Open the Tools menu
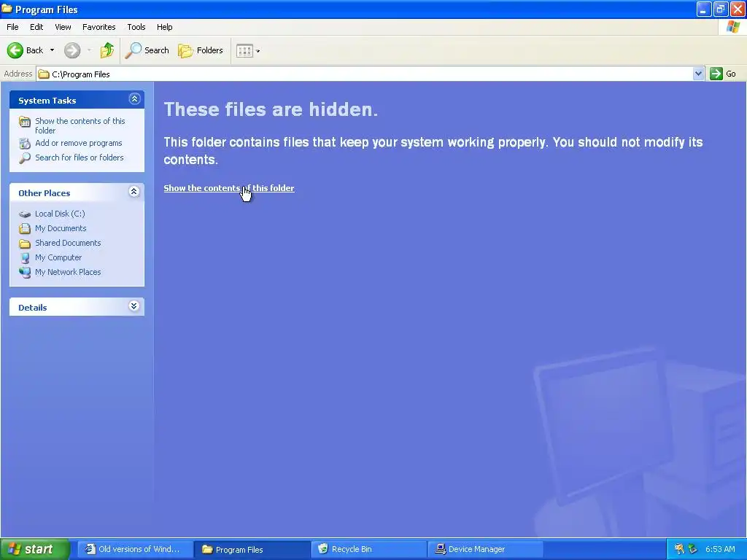The image size is (747, 560). coord(136,27)
